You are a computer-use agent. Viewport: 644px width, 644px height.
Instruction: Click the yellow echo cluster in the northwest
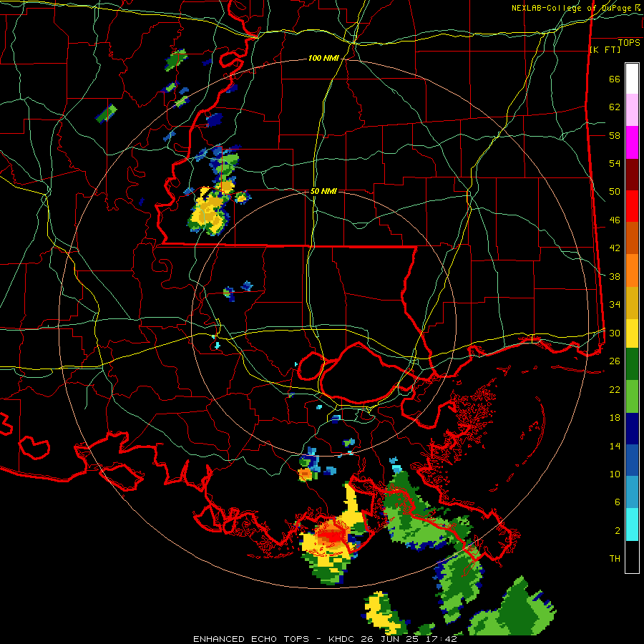208,210
